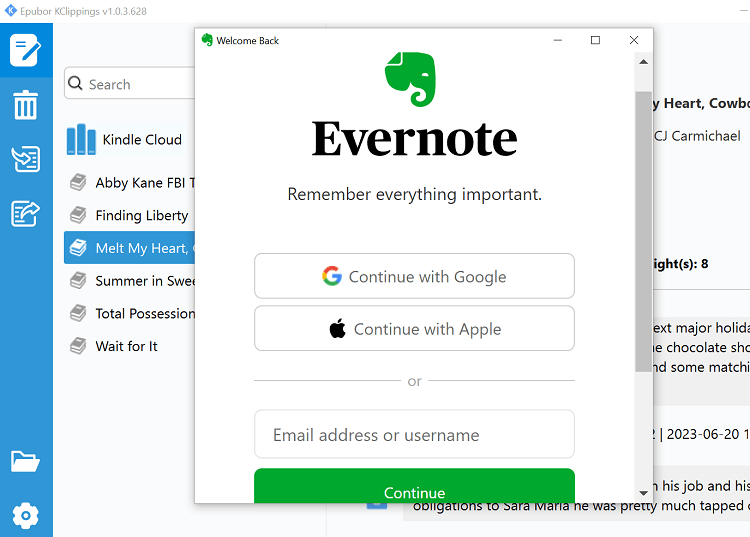
Task: Click the green Continue button
Action: [414, 486]
